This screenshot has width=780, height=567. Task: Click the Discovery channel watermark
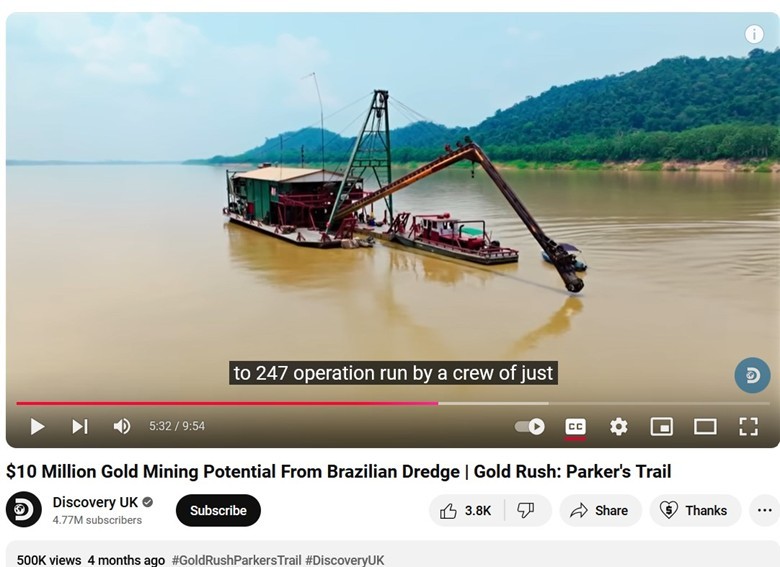point(752,376)
